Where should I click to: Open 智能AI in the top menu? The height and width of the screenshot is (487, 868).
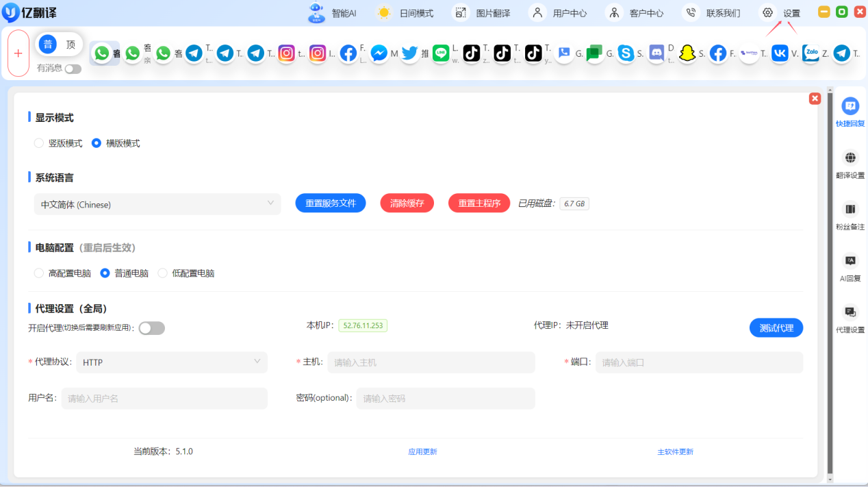click(333, 12)
